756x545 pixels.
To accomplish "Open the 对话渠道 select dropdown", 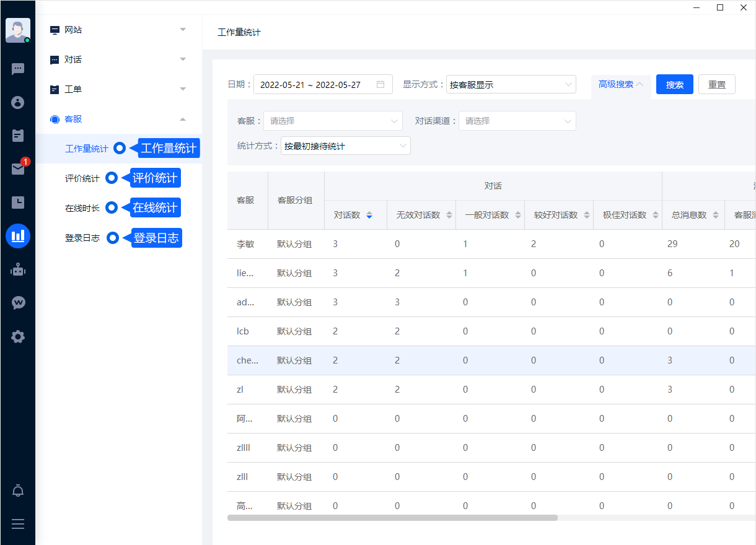I will pyautogui.click(x=517, y=121).
